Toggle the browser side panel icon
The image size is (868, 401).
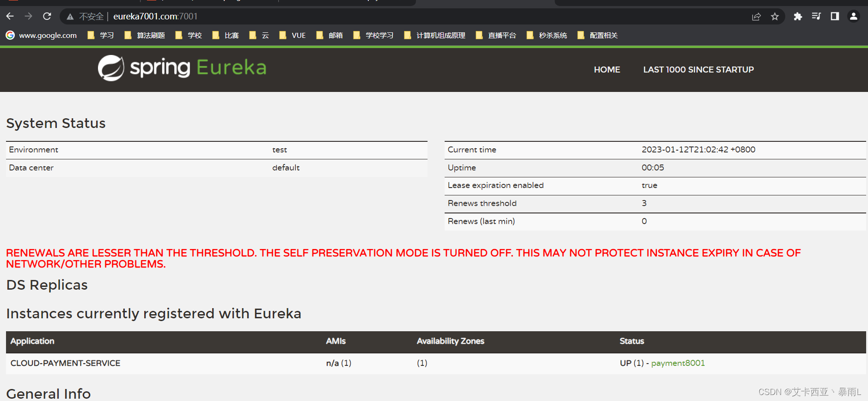[x=835, y=17]
